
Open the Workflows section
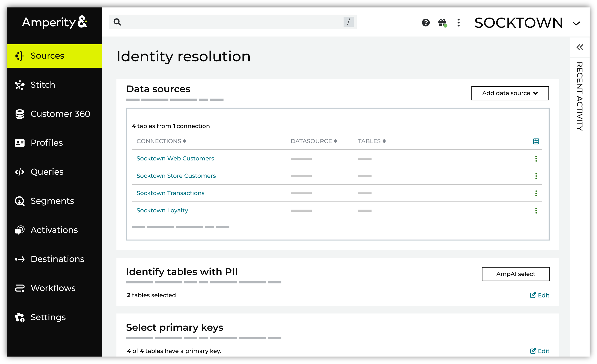(53, 288)
